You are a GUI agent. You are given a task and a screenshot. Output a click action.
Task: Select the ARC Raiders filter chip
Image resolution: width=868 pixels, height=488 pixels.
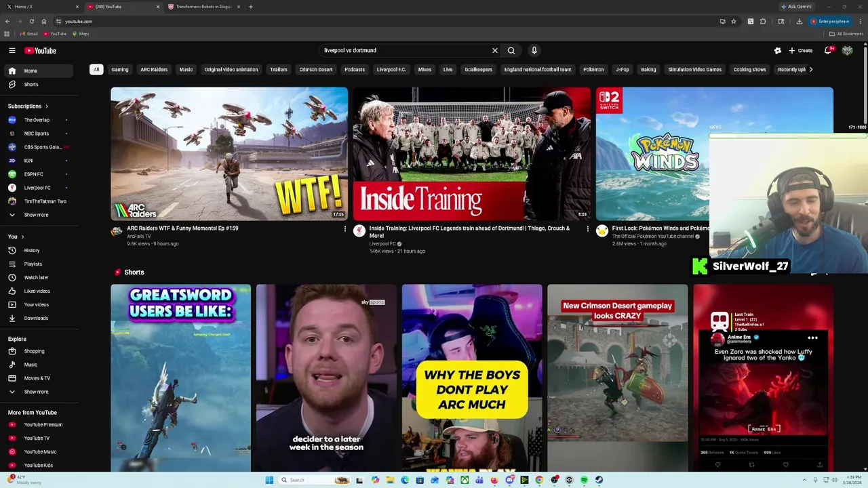(154, 69)
